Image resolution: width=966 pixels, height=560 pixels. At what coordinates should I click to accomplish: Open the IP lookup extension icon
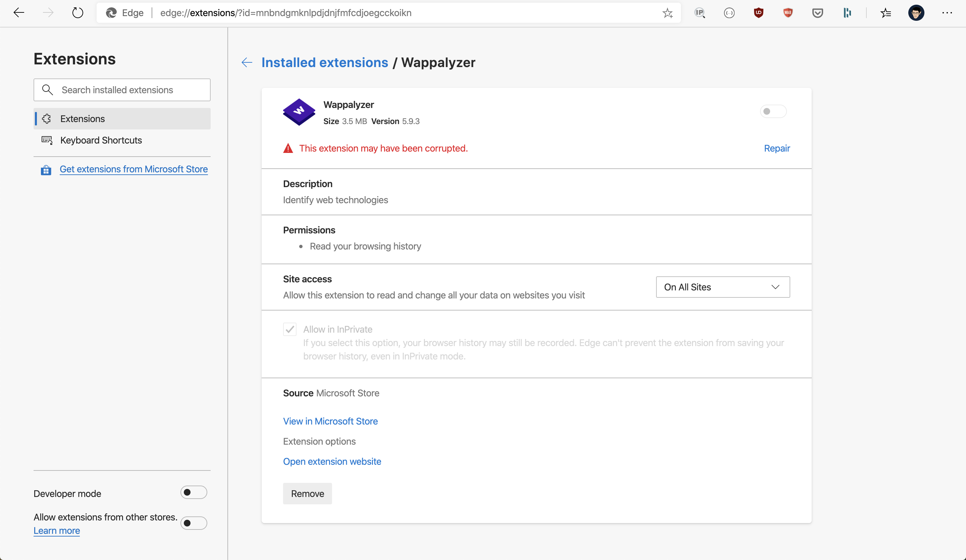click(700, 13)
